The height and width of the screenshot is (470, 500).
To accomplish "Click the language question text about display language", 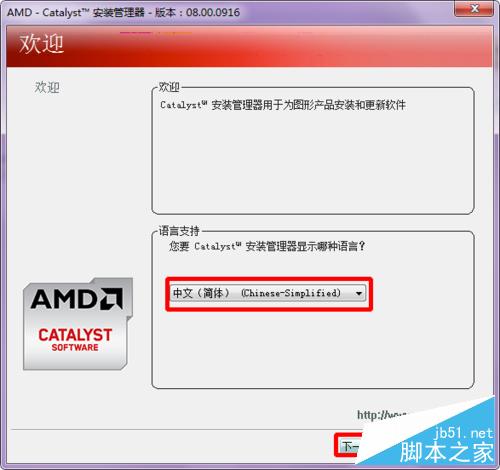I will (x=267, y=246).
